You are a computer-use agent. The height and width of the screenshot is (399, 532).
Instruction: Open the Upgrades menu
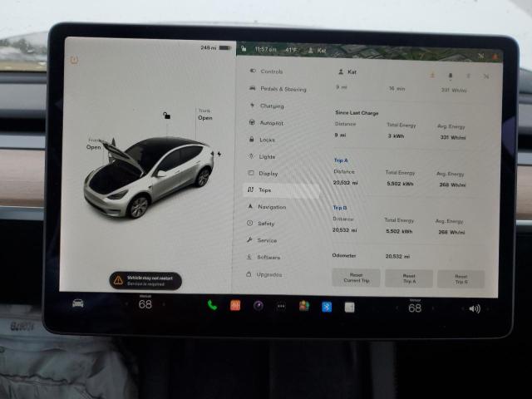264,274
